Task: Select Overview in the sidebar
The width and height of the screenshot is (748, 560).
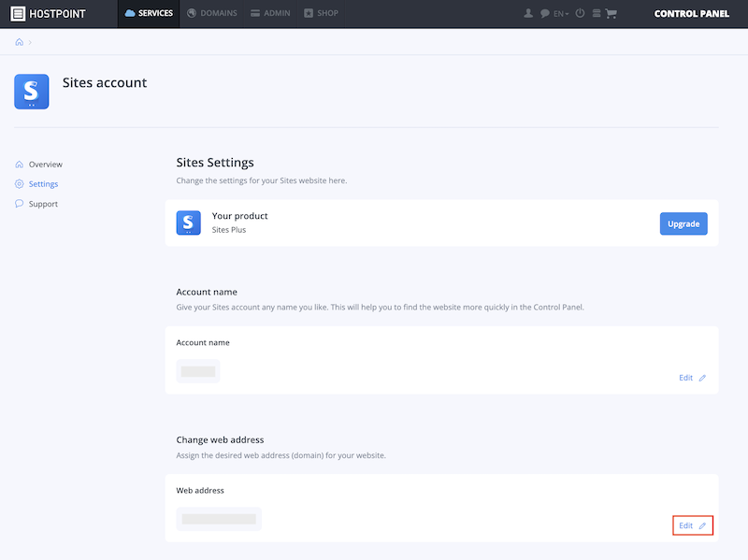Action: coord(38,165)
